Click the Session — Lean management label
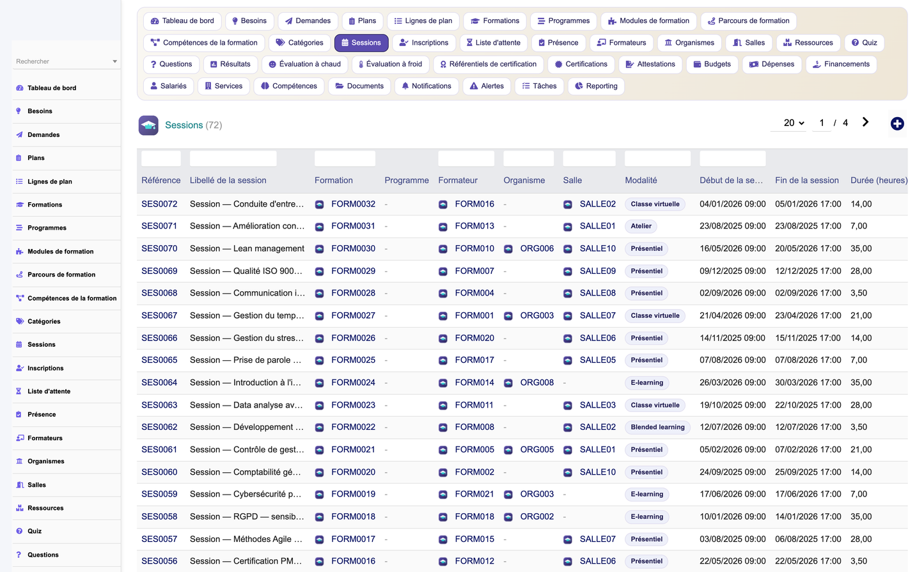 tap(247, 248)
